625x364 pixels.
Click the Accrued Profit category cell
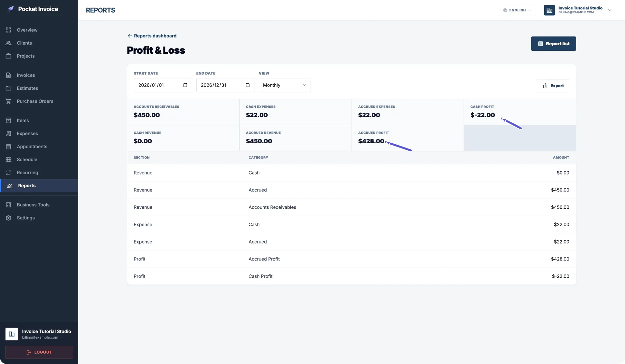click(264, 259)
